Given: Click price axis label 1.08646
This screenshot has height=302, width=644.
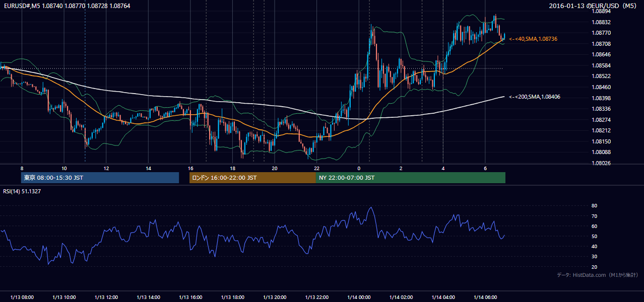Looking at the screenshot, I should (601, 54).
